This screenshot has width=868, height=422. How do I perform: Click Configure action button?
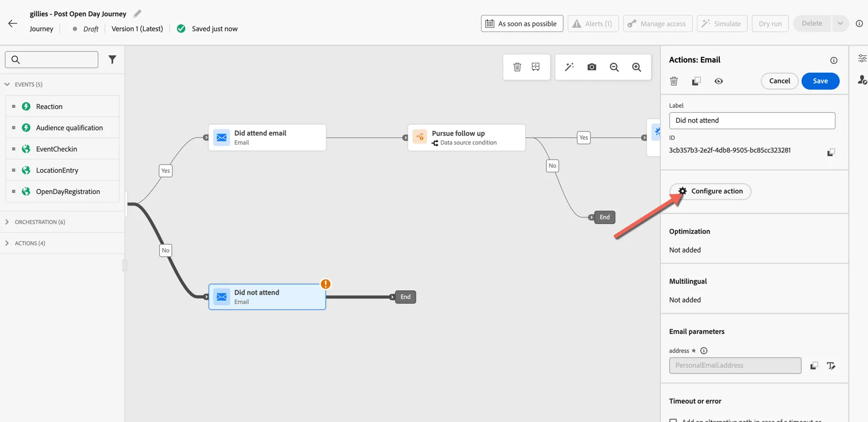coord(710,191)
